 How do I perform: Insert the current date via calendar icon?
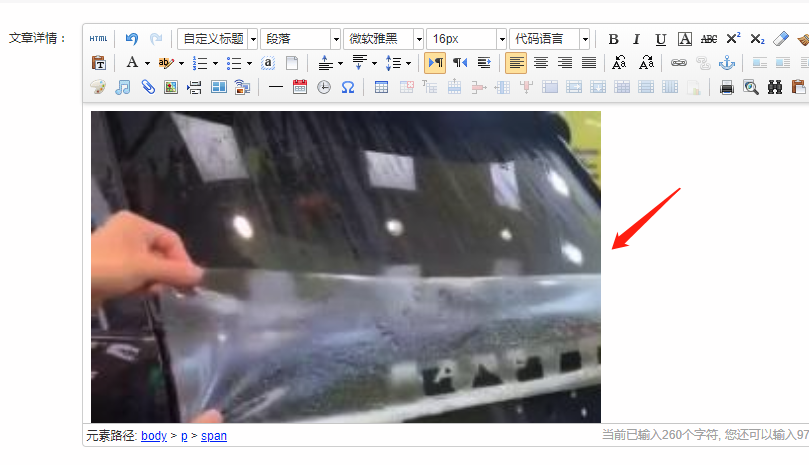[300, 87]
